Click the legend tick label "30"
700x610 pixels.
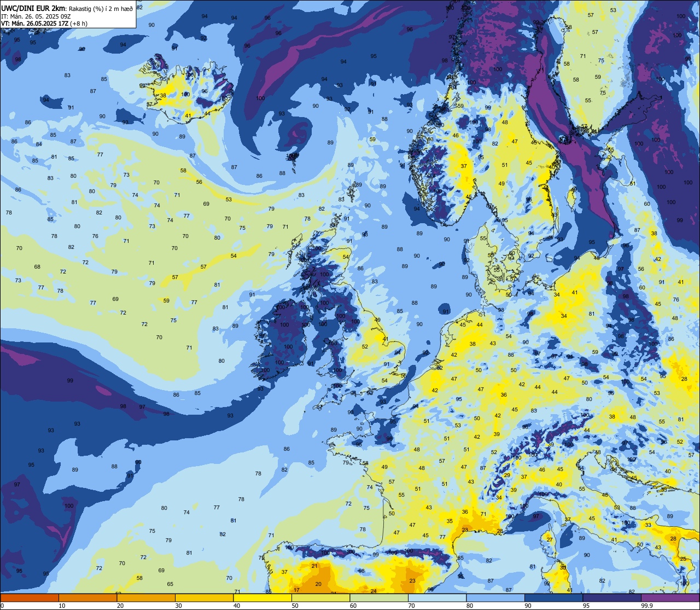tap(178, 606)
